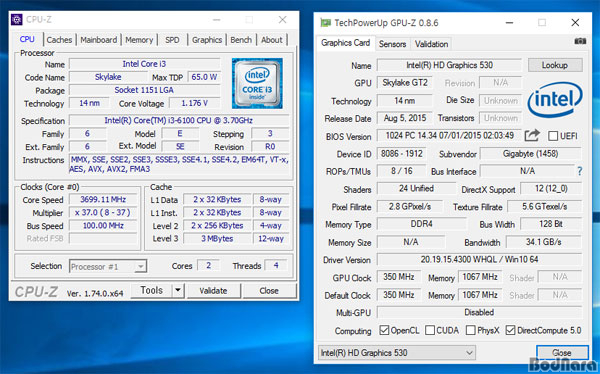
Task: Click the Validate button in CPU-Z
Action: tap(213, 291)
